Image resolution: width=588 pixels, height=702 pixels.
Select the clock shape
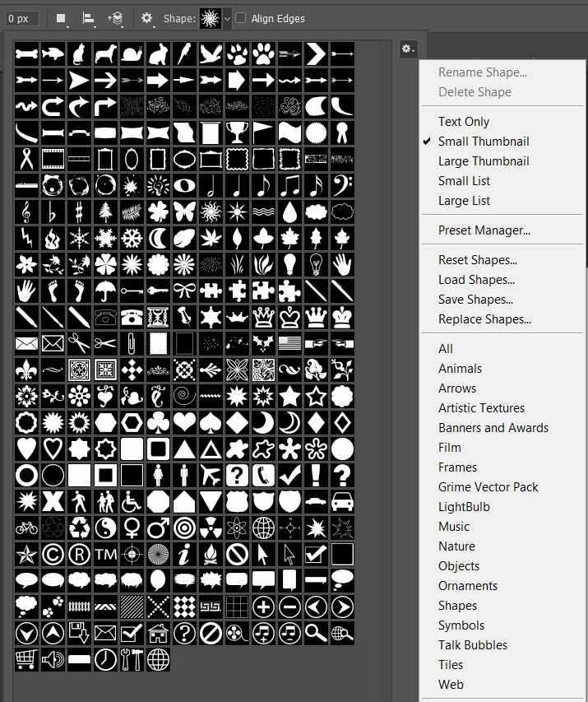tap(105, 659)
